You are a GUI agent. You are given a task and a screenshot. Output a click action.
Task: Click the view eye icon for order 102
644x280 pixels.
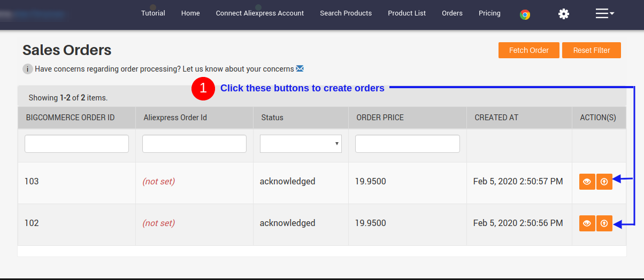tap(587, 223)
